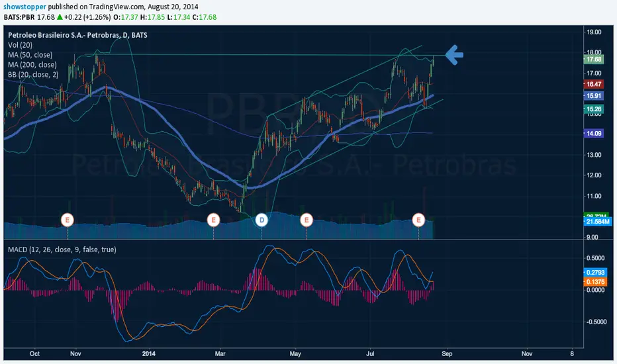Click the earnings E marker in August 2014

(x=418, y=220)
